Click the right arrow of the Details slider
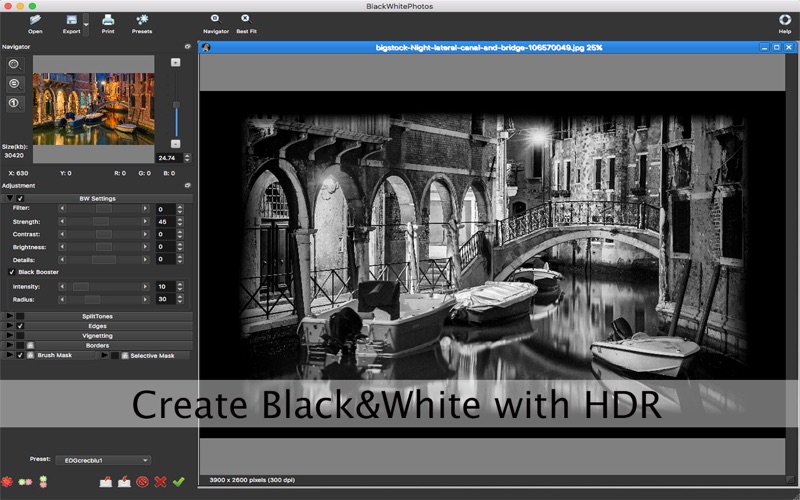This screenshot has height=500, width=800. [x=145, y=260]
